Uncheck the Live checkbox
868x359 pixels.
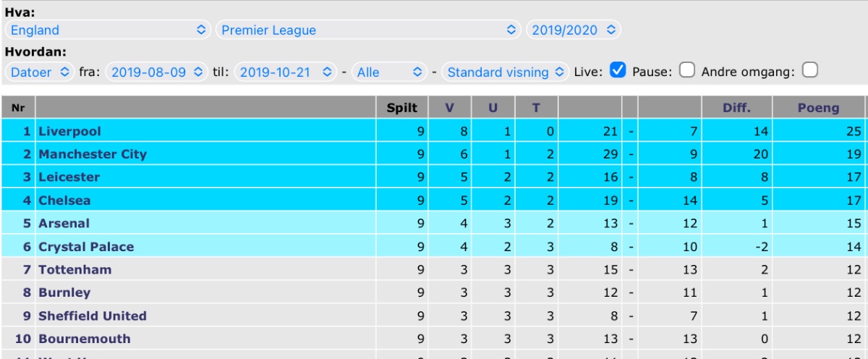tap(618, 70)
